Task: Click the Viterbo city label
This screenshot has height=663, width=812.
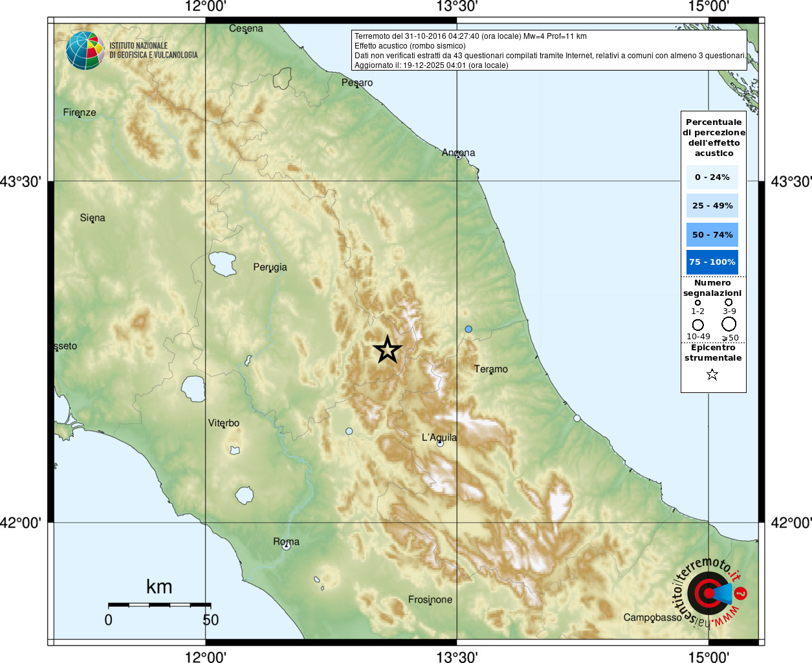Action: coord(224,423)
